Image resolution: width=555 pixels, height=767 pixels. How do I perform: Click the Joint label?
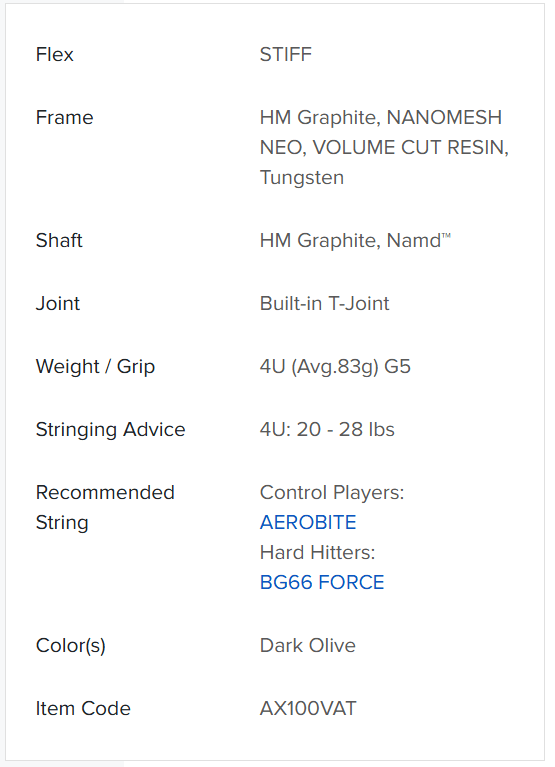click(x=57, y=303)
